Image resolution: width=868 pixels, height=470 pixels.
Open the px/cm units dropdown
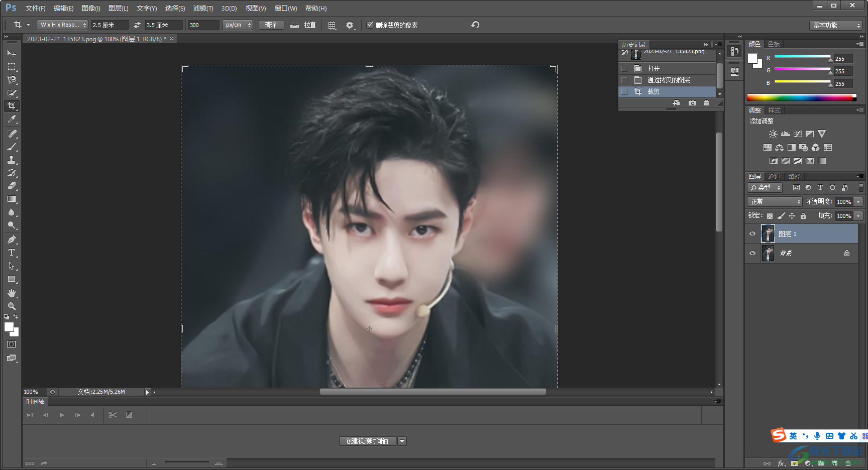point(237,25)
